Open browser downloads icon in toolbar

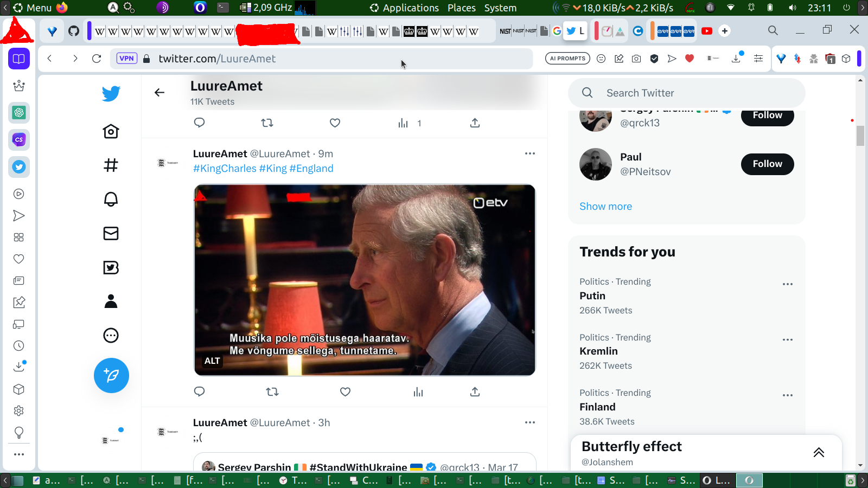[736, 59]
